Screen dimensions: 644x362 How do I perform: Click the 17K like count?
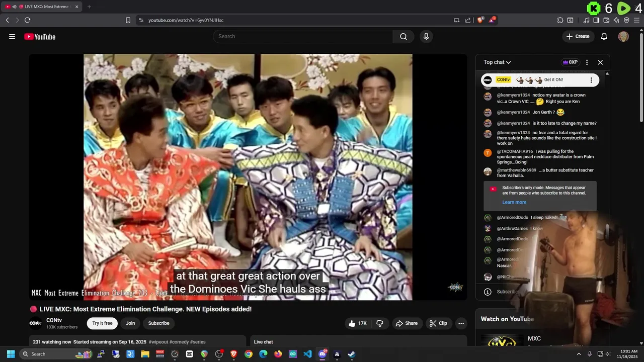362,323
